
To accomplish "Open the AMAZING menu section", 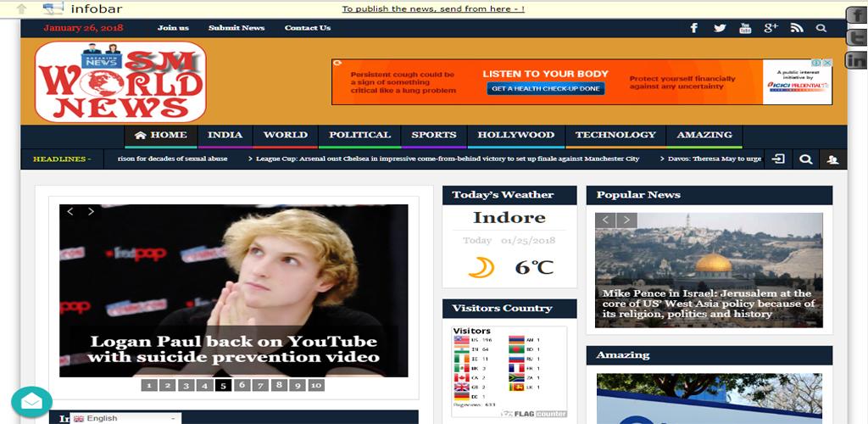I will [x=704, y=136].
